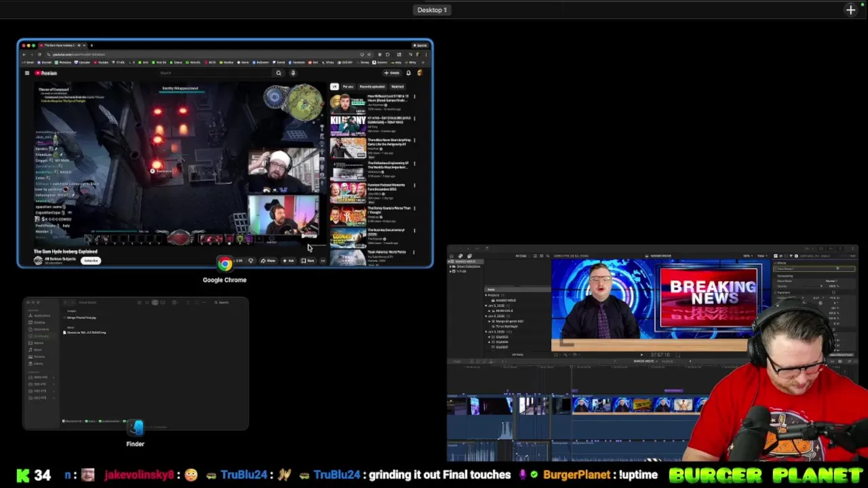Open YouTube hamburger guide menu in Chrome
868x488 pixels.
(x=27, y=73)
